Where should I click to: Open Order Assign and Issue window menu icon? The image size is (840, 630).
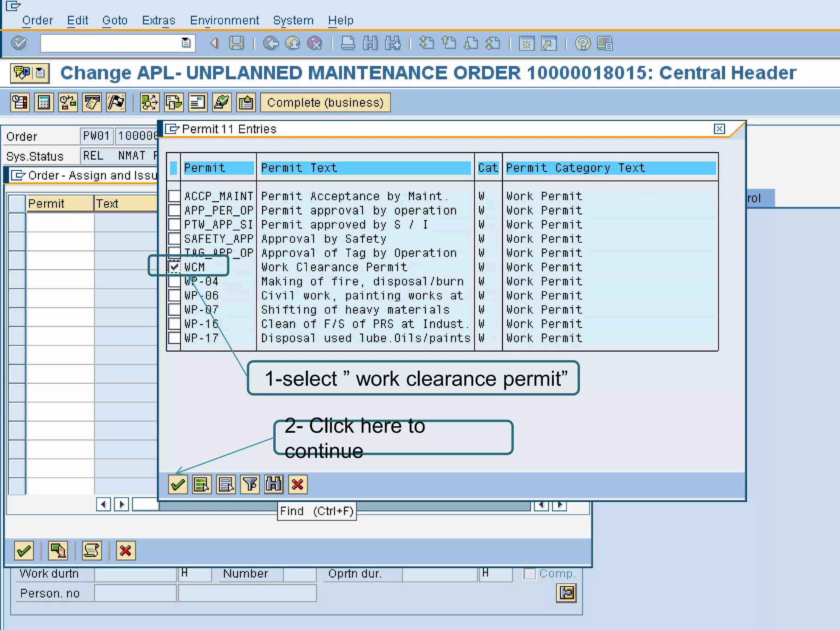18,176
